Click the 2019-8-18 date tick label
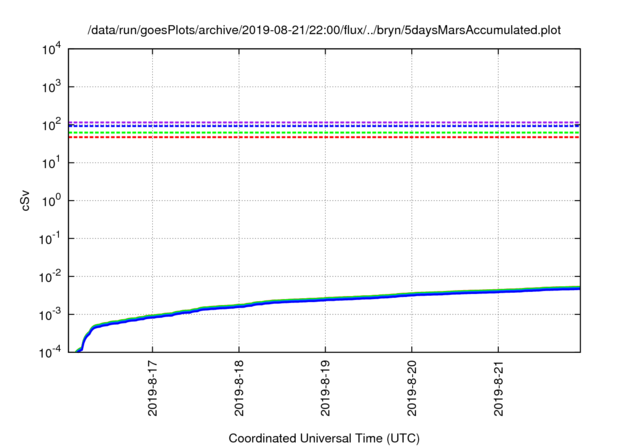Viewport: 640px width, 448px height. pyautogui.click(x=239, y=388)
